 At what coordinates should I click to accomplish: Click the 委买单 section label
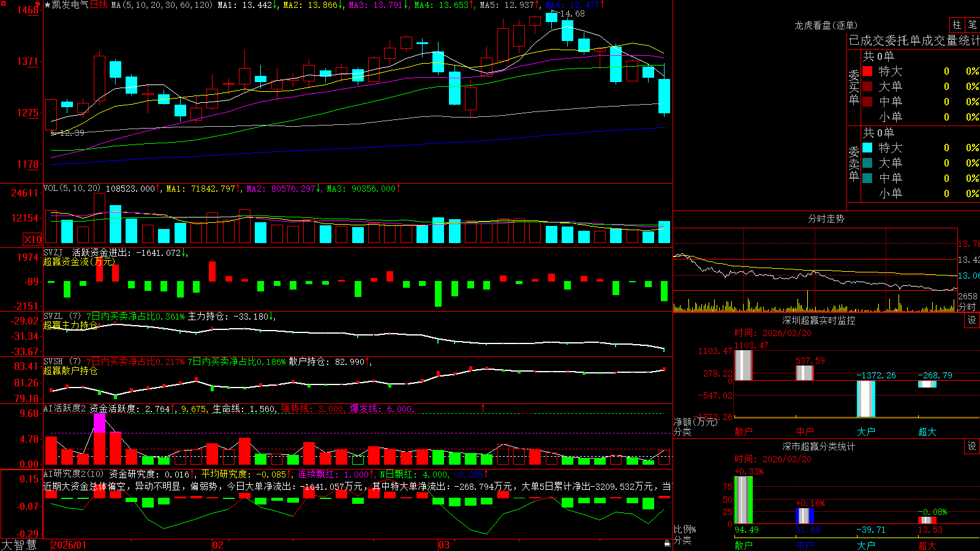click(x=854, y=88)
